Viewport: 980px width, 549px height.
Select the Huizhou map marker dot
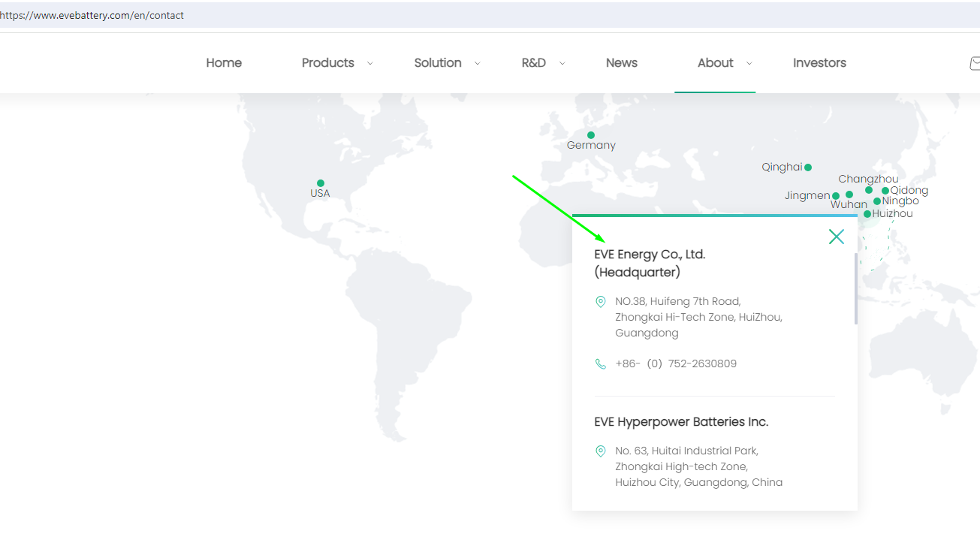point(867,214)
